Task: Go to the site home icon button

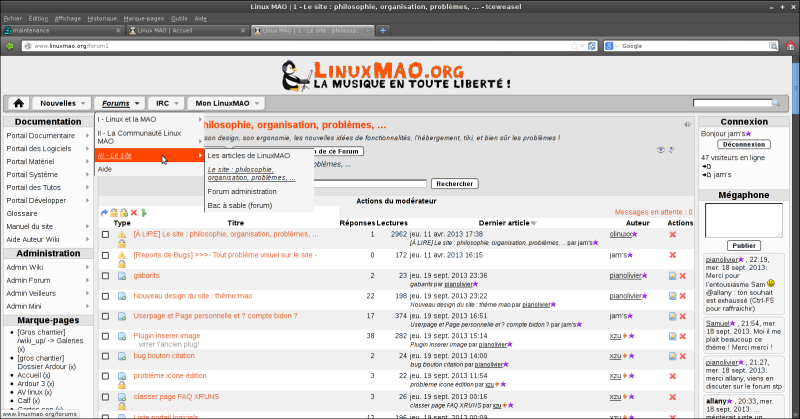Action: tap(18, 103)
